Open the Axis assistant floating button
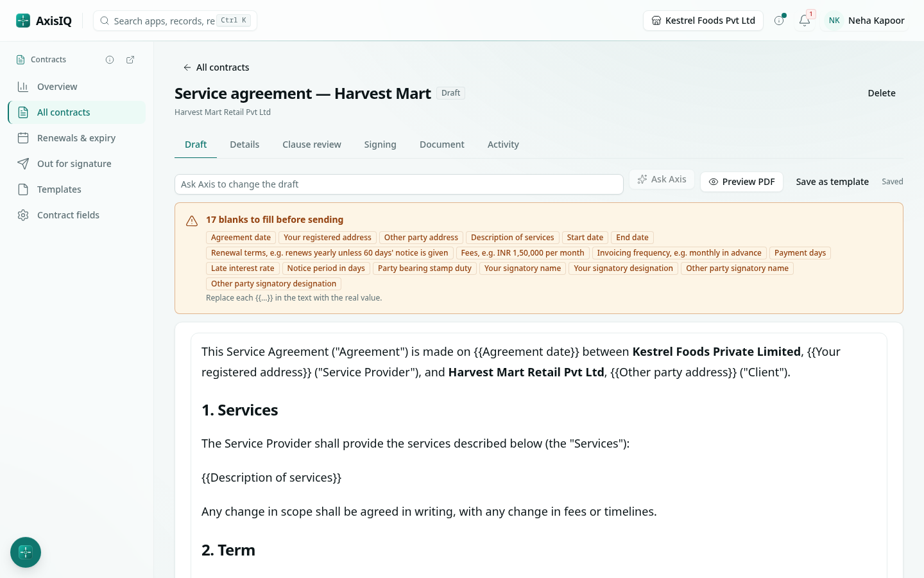The height and width of the screenshot is (578, 924). pyautogui.click(x=26, y=552)
